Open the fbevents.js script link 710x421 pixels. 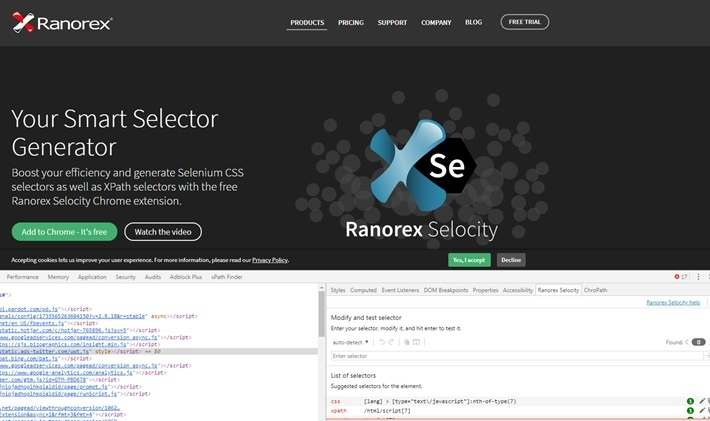[32, 323]
